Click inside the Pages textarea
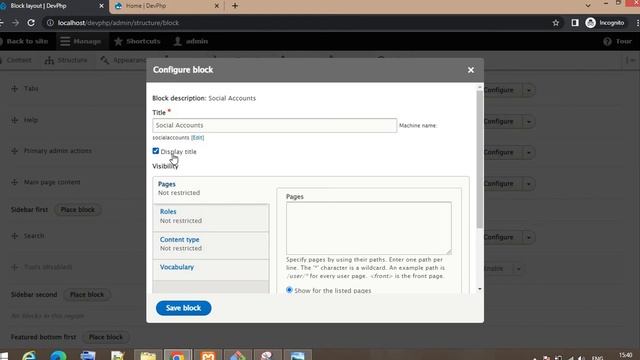This screenshot has height=360, width=640. tap(369, 228)
